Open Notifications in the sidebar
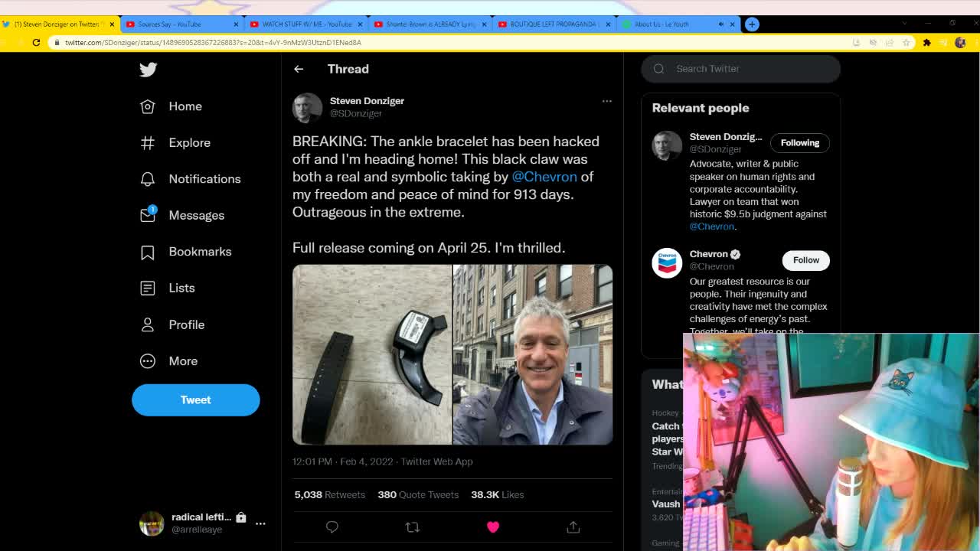This screenshot has width=980, height=551. pyautogui.click(x=191, y=179)
